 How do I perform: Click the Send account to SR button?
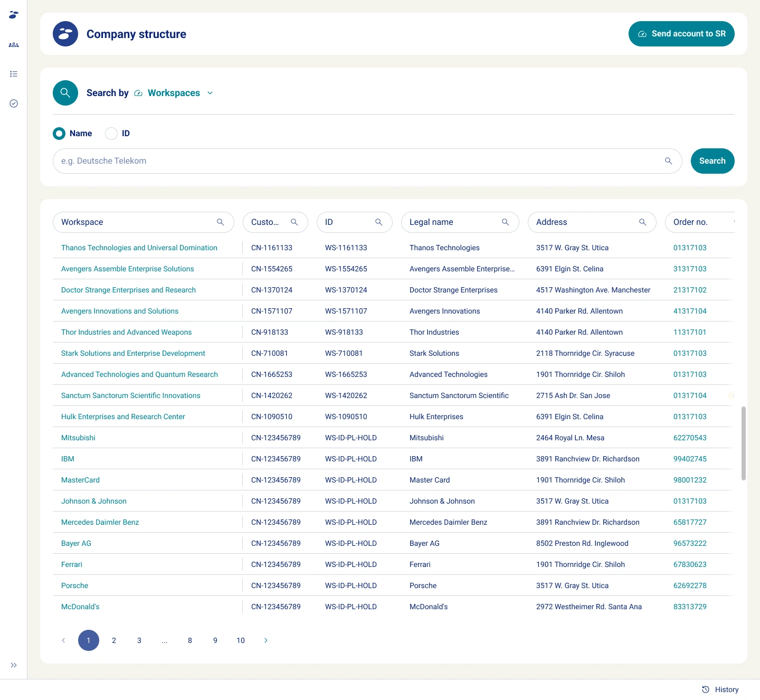point(681,34)
